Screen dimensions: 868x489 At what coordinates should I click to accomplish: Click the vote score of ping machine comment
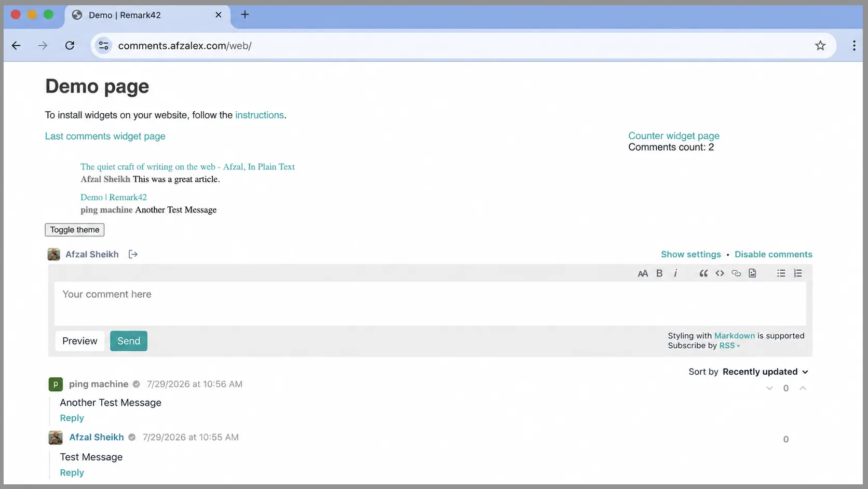pyautogui.click(x=786, y=388)
